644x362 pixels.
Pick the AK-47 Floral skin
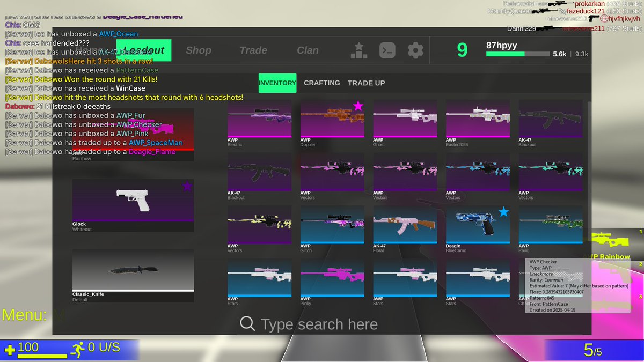(x=405, y=230)
